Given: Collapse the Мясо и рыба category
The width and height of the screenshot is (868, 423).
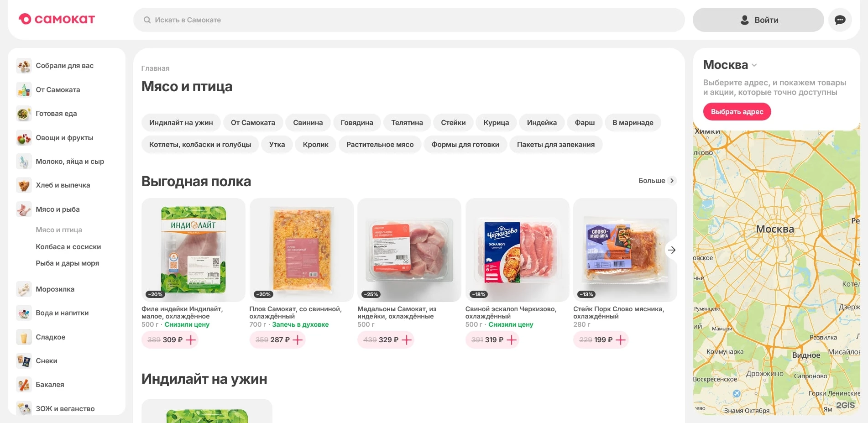Looking at the screenshot, I should (x=58, y=209).
